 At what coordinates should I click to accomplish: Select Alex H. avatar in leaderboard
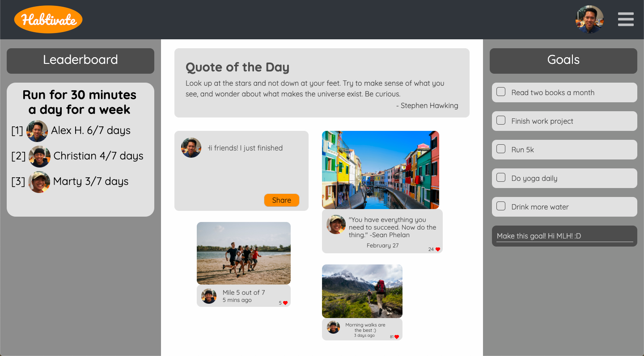click(x=37, y=131)
